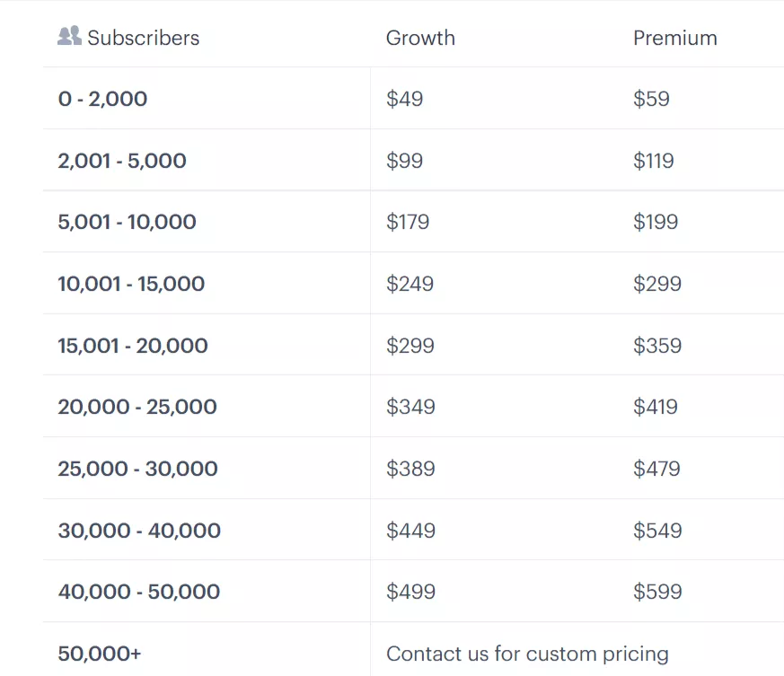This screenshot has width=784, height=676.
Task: Click the $359 Premium price
Action: (x=657, y=346)
